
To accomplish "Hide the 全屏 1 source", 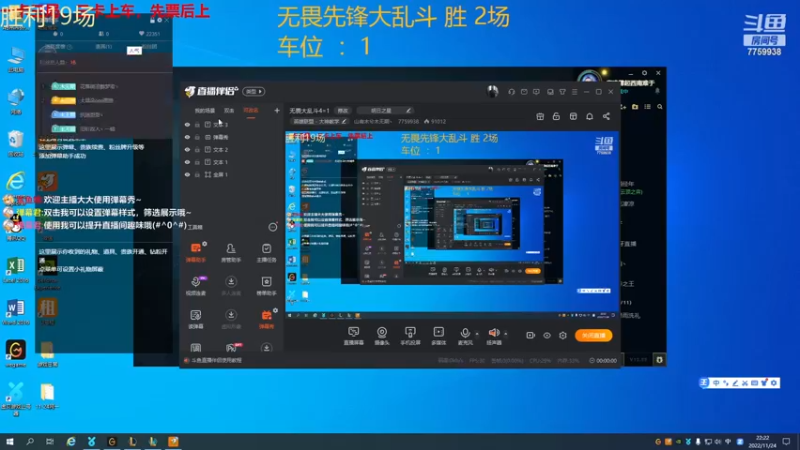I will 187,174.
